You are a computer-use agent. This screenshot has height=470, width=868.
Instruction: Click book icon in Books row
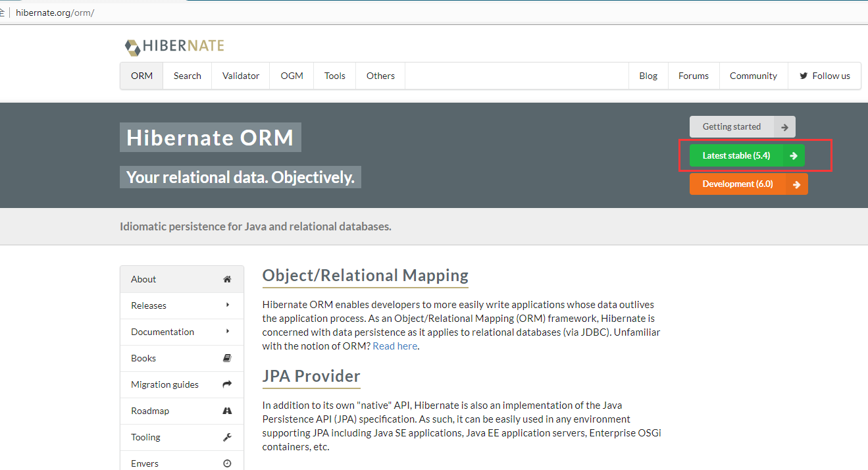point(227,358)
